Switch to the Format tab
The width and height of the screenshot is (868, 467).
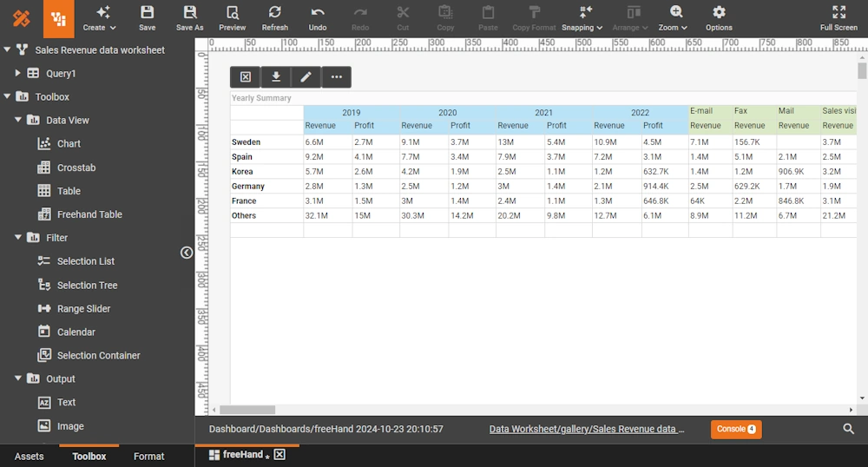[148, 457]
